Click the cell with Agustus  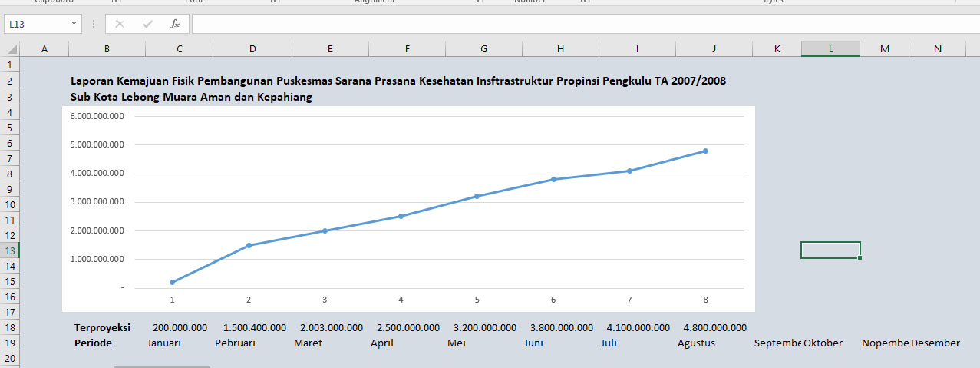[696, 343]
